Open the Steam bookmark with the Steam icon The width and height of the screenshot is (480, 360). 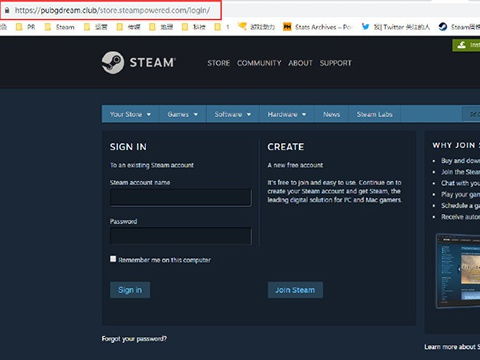click(x=459, y=27)
